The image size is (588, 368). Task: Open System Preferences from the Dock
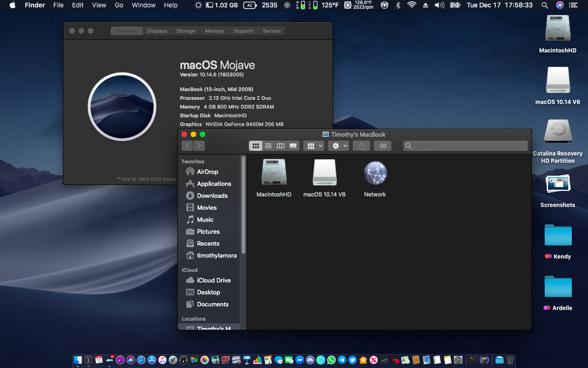[458, 360]
